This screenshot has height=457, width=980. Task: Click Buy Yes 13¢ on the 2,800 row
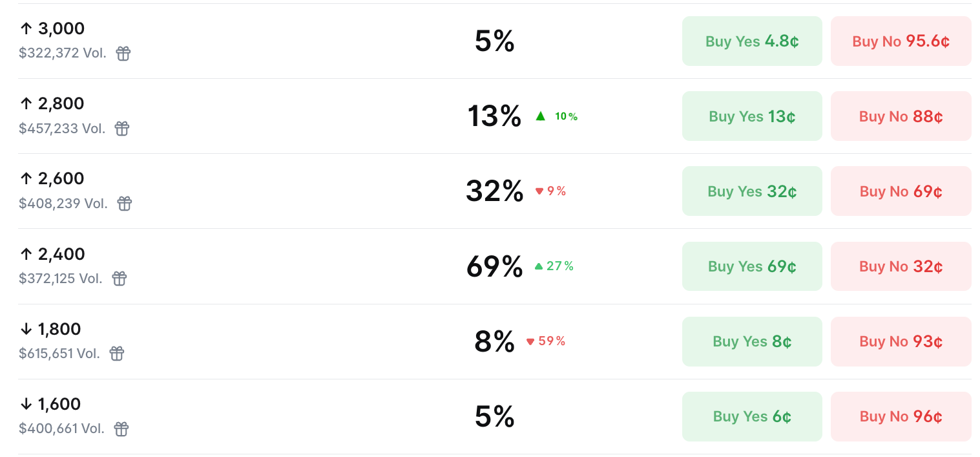752,116
